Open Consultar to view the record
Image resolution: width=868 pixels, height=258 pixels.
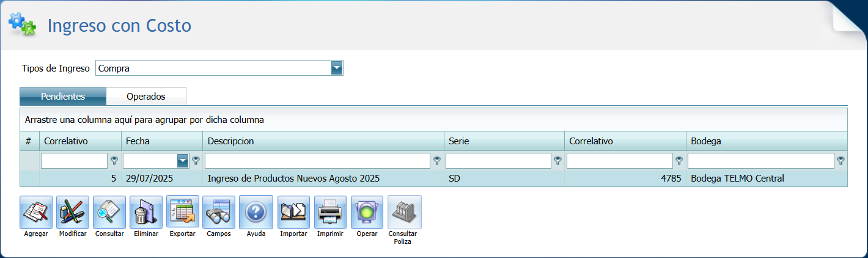pos(109,212)
